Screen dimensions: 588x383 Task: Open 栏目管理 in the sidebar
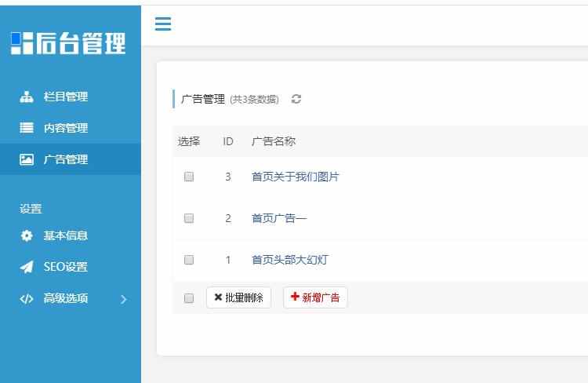[x=71, y=97]
